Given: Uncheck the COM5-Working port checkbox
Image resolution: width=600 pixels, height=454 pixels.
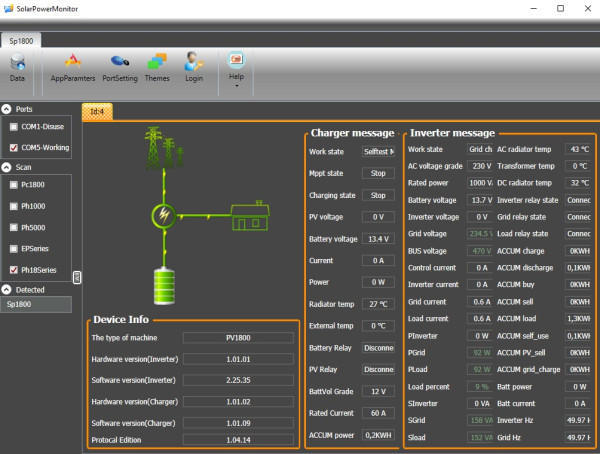Looking at the screenshot, I should pyautogui.click(x=13, y=147).
